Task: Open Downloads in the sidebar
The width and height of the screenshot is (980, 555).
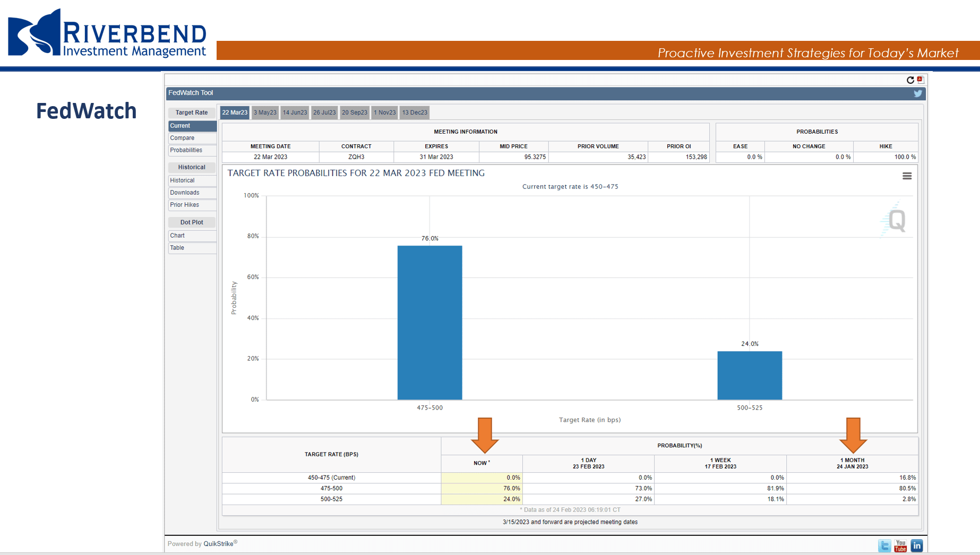Action: [192, 193]
